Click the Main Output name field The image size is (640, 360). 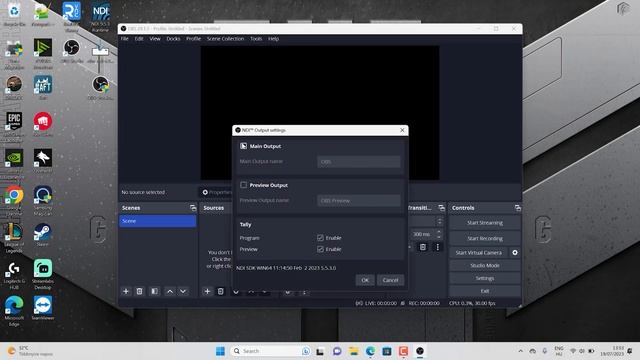[359, 162]
